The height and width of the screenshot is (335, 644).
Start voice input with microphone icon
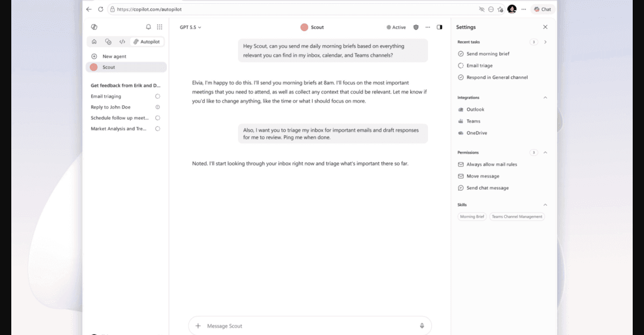click(422, 326)
